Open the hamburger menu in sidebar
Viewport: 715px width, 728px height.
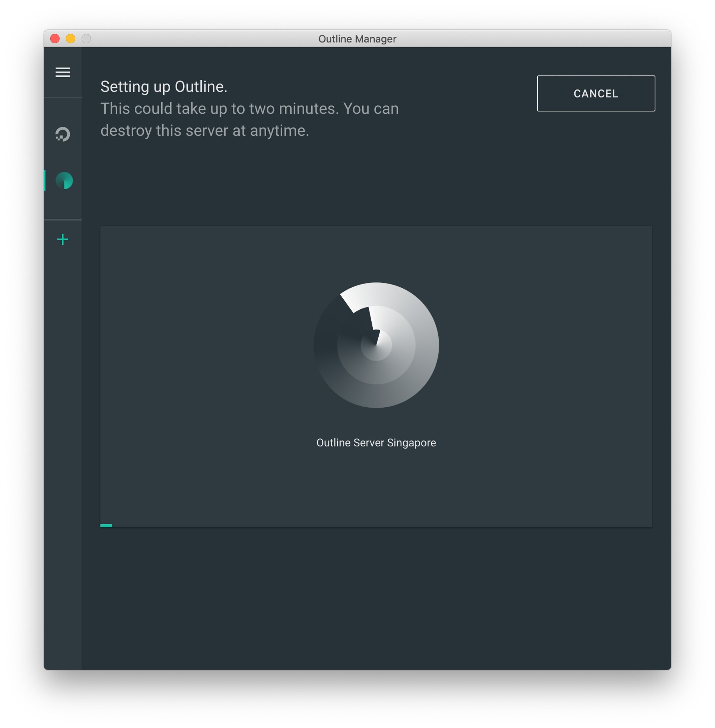(63, 72)
